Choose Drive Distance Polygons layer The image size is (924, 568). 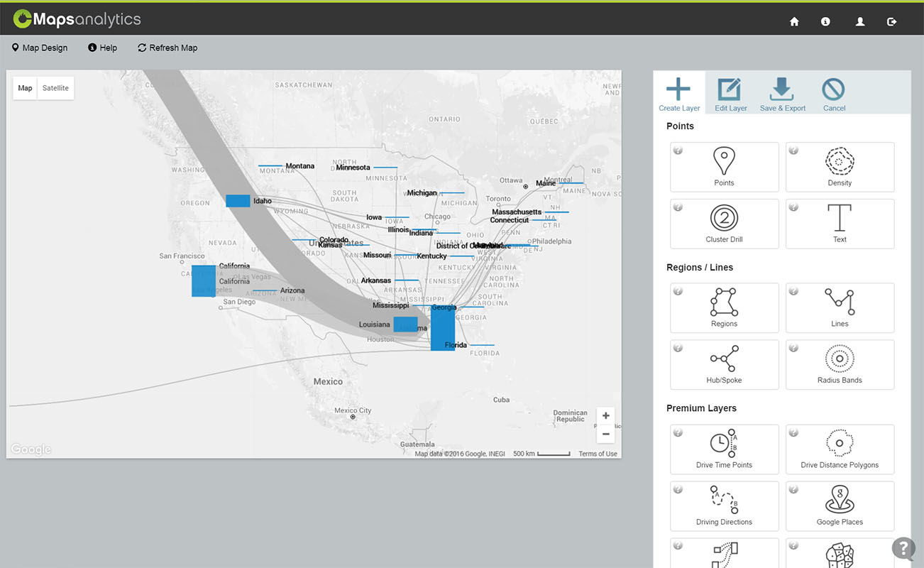click(x=840, y=449)
